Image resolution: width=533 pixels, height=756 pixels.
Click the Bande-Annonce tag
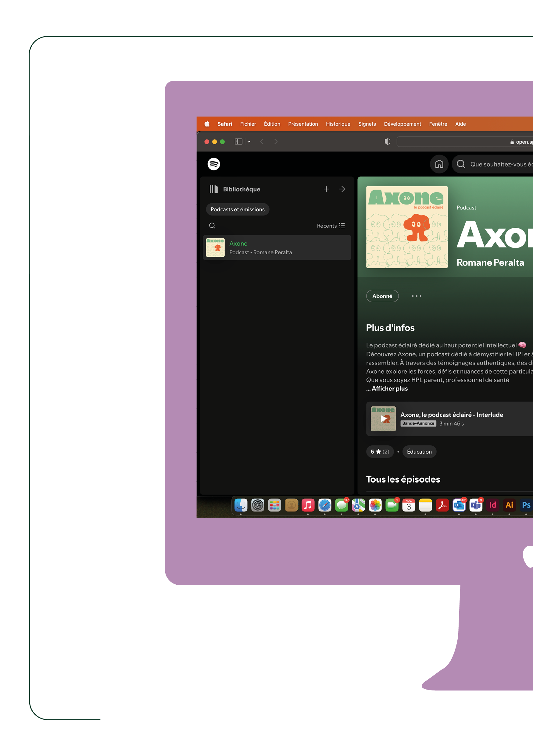click(x=418, y=423)
